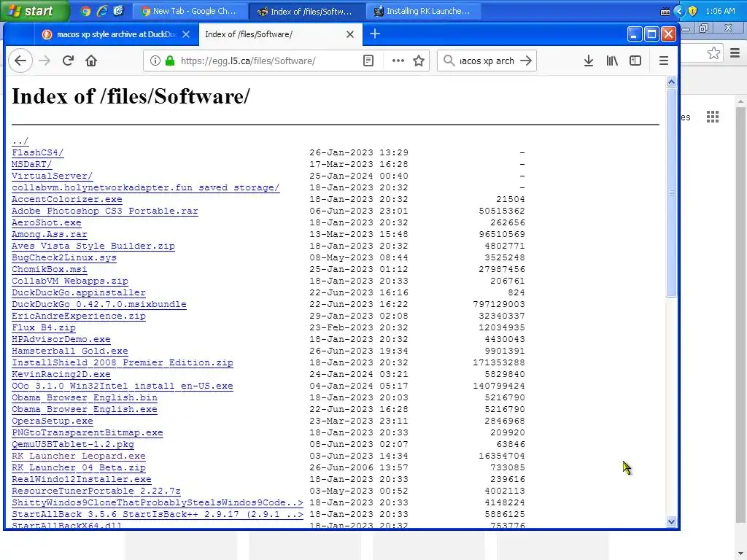Select Index of /files/Software taskbar item
This screenshot has width=747, height=560.
[x=306, y=11]
